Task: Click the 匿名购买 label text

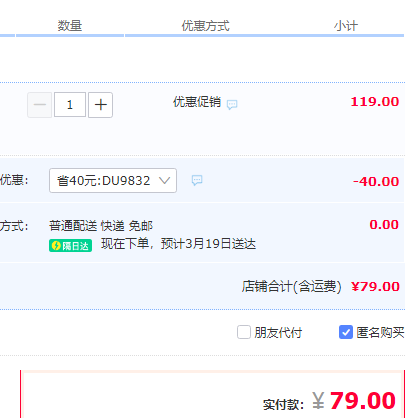Action: 380,333
